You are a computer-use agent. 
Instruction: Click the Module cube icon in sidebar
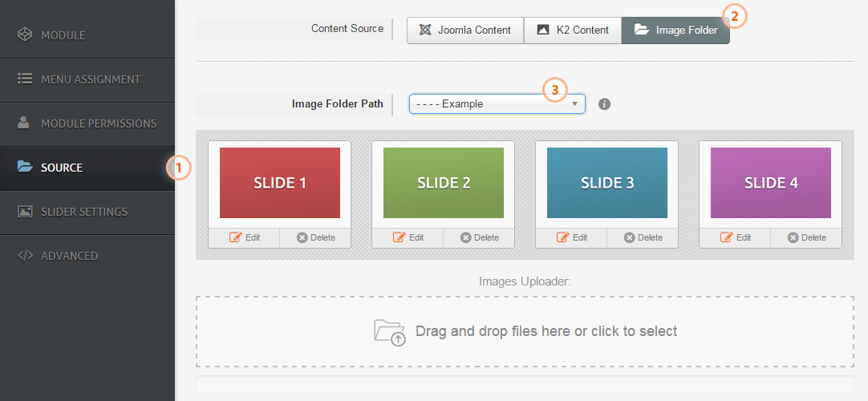25,35
